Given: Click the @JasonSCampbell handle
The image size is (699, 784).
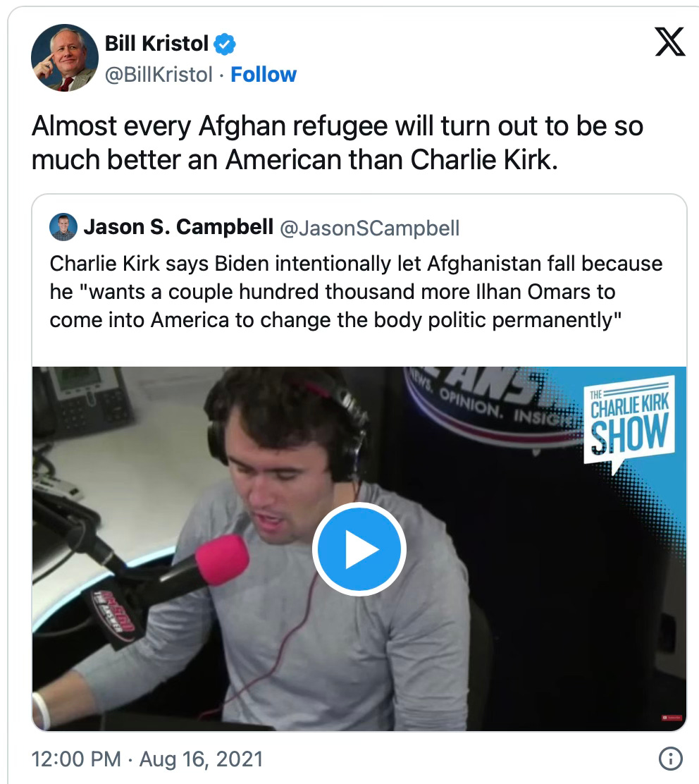Looking at the screenshot, I should pyautogui.click(x=369, y=228).
